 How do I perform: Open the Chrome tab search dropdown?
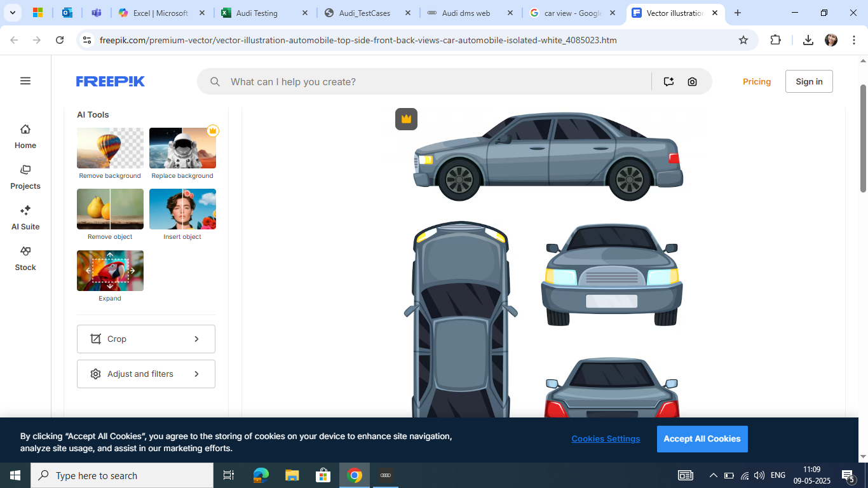pos(12,13)
